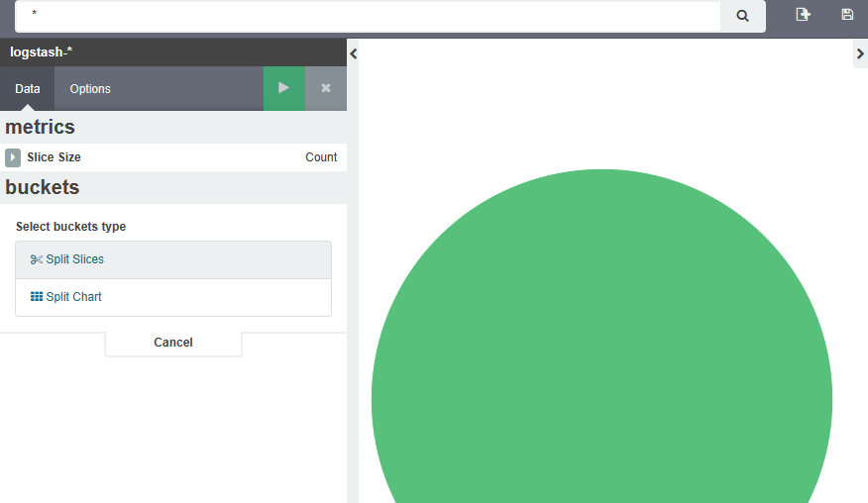Focus the query search input field
868x503 pixels.
[x=368, y=16]
